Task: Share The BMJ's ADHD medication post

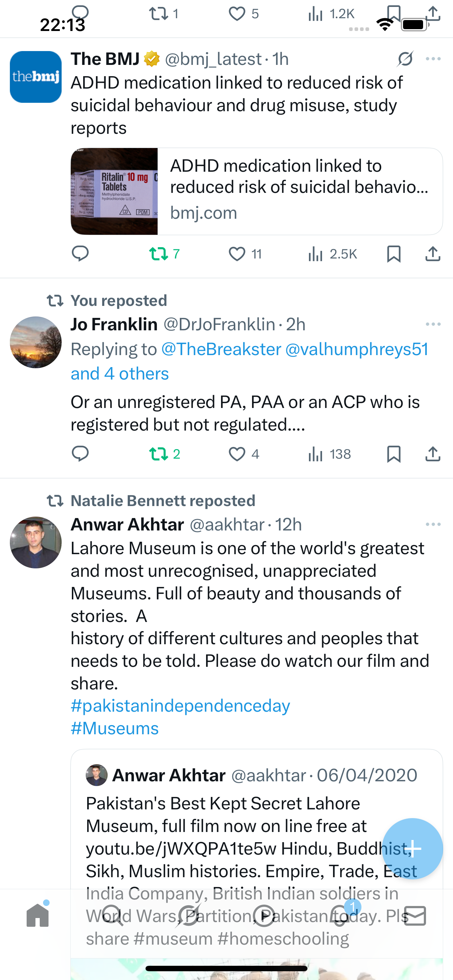Action: click(433, 254)
